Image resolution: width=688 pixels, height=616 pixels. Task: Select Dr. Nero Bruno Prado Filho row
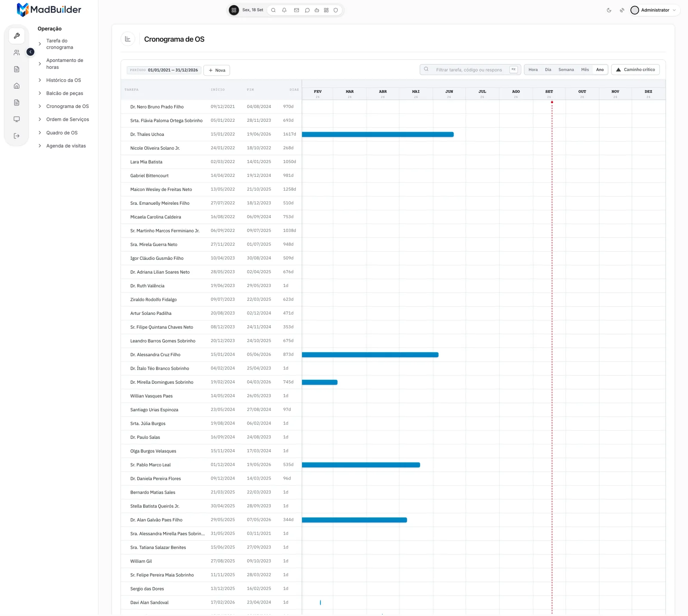click(211, 107)
